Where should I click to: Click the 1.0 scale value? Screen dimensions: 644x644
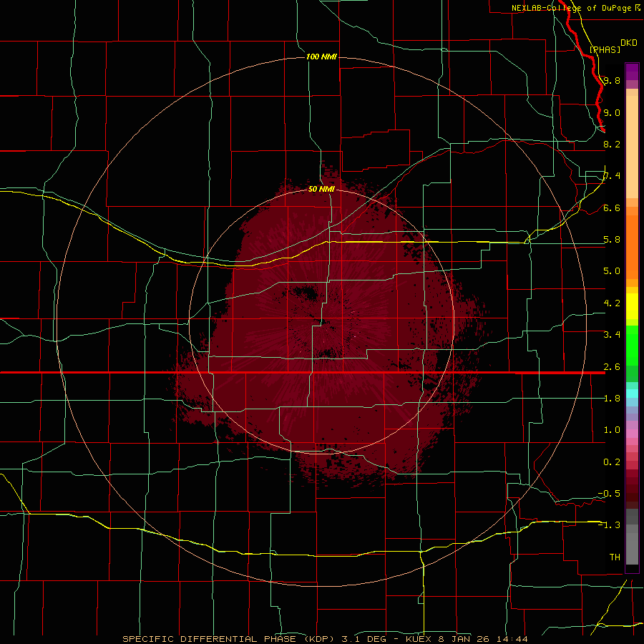(612, 430)
